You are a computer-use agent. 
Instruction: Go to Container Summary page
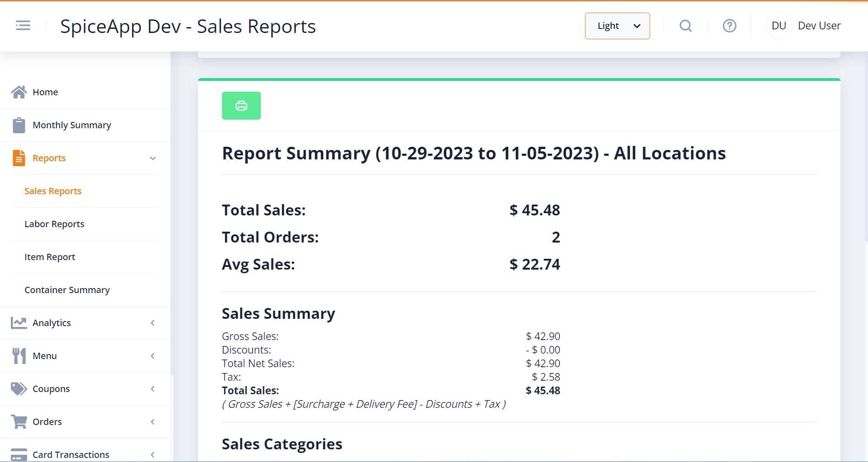click(67, 290)
